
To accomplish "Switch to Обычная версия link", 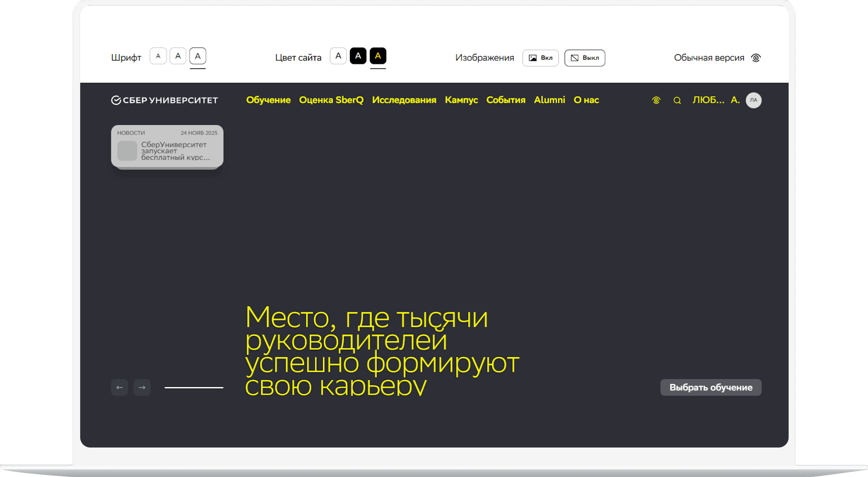I will [x=709, y=58].
